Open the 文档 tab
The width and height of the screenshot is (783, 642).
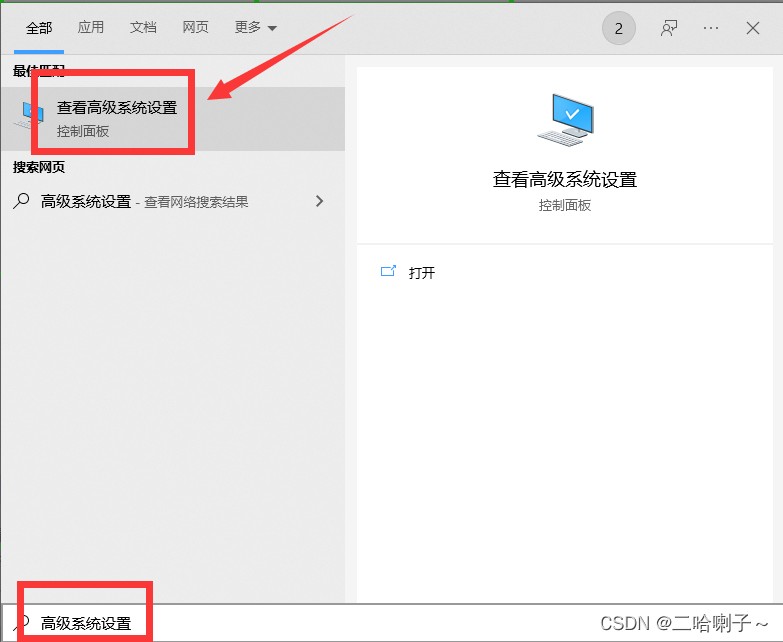(143, 27)
